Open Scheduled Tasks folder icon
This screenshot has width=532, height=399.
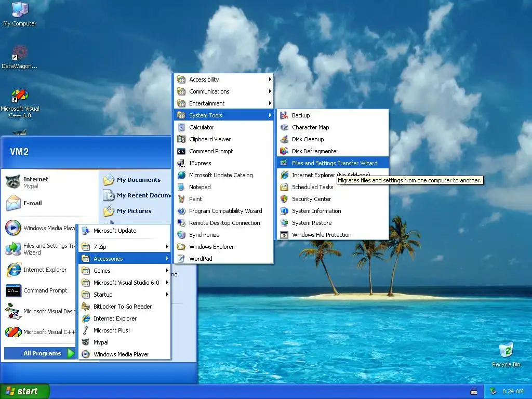[284, 187]
